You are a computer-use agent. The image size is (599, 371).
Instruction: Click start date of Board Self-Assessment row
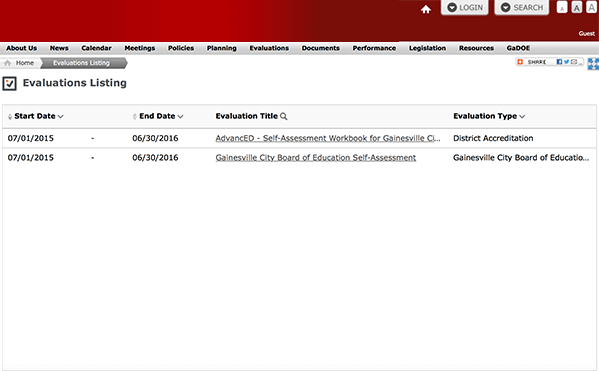click(x=31, y=158)
